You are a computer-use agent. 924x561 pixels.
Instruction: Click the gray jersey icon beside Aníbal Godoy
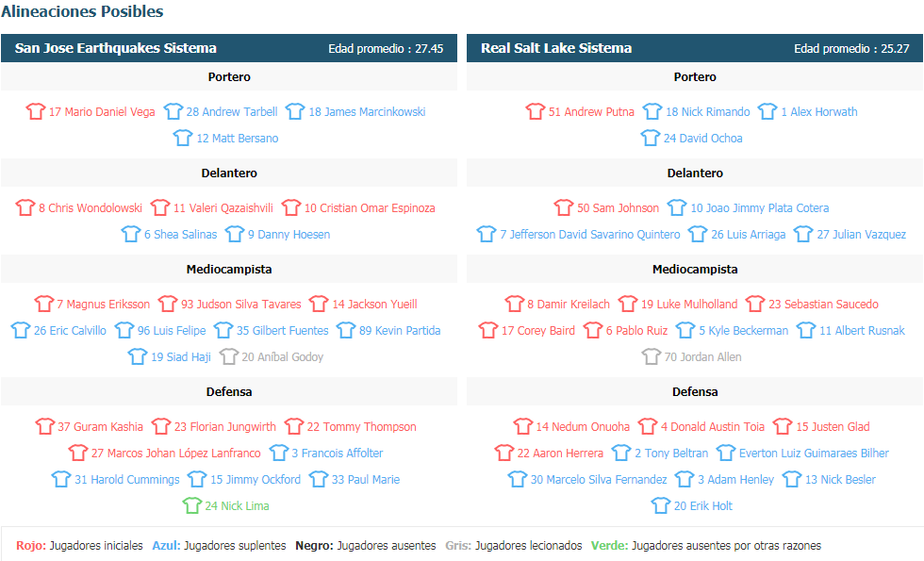[x=228, y=356]
